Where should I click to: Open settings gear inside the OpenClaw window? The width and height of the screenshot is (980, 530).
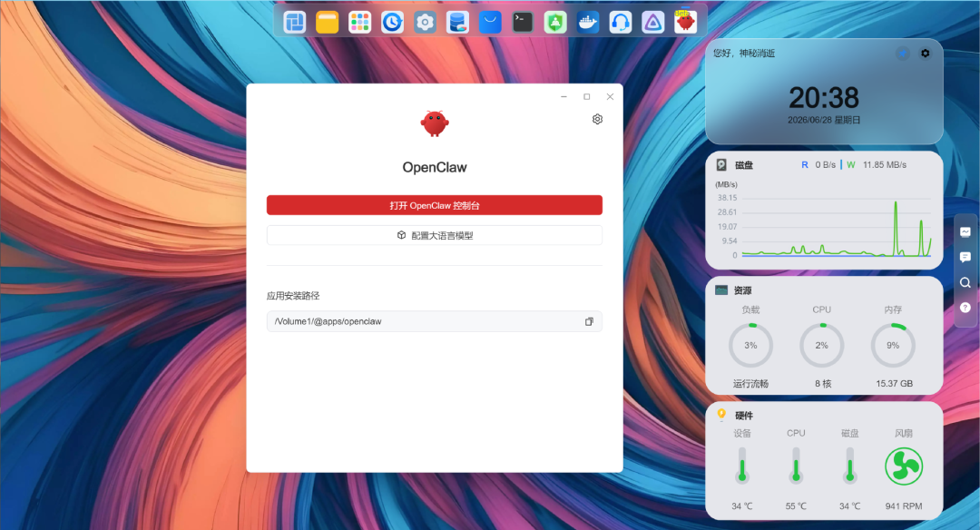click(x=597, y=120)
